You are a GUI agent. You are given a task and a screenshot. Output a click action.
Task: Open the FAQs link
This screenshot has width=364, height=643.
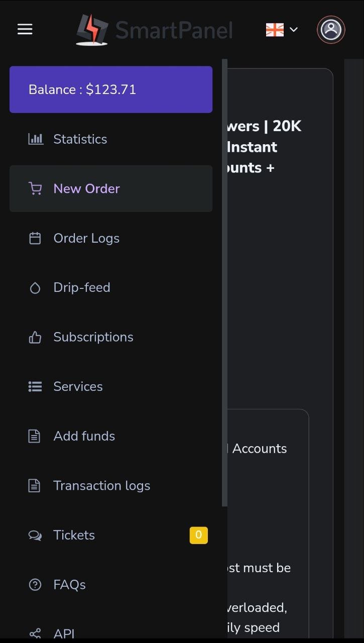pos(69,585)
